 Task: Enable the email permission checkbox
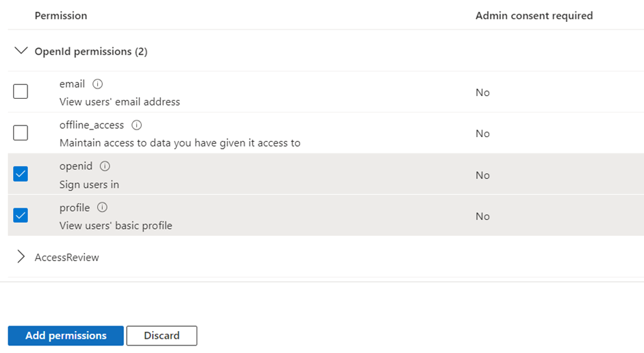click(21, 91)
